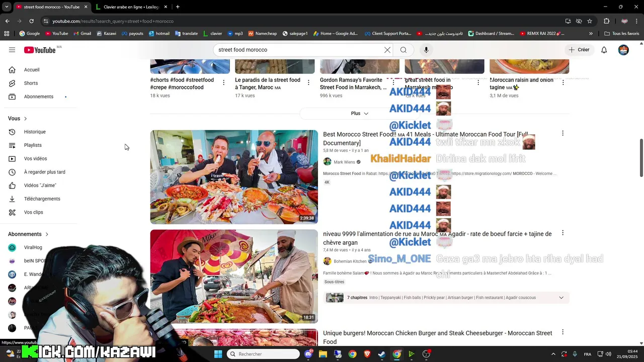
Task: Open the Gmail bookmark
Action: point(82,34)
